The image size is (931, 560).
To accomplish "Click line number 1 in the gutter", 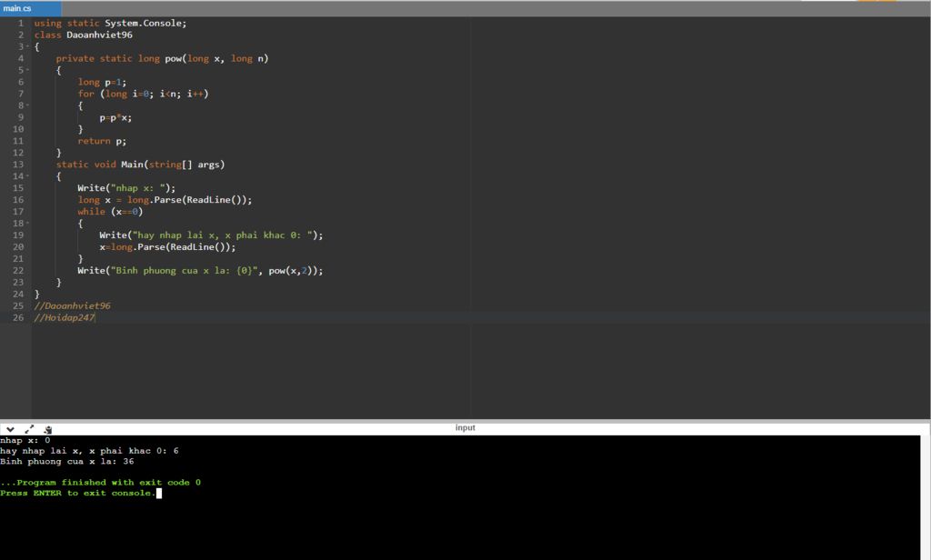I will [x=21, y=23].
